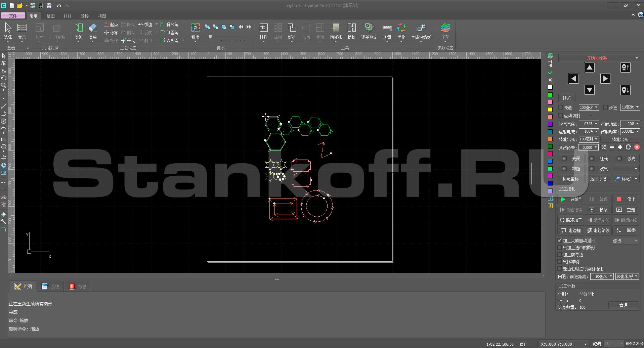The height and width of the screenshot is (348, 644).
Task: Switch to the 数控 (CNC) ribbon tab
Action: (x=85, y=16)
